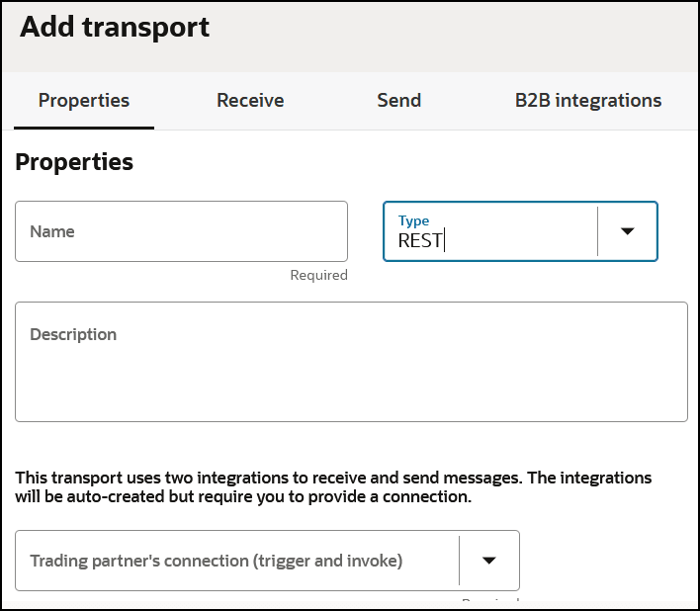This screenshot has height=611, width=700.
Task: Click the Name placeholder label
Action: 52,231
